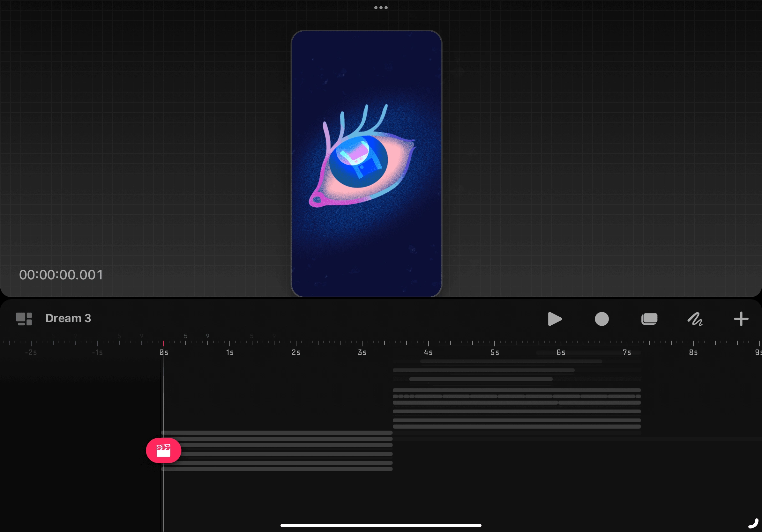Click the 7s label on timeline ruler
The image size is (762, 532).
(x=627, y=352)
